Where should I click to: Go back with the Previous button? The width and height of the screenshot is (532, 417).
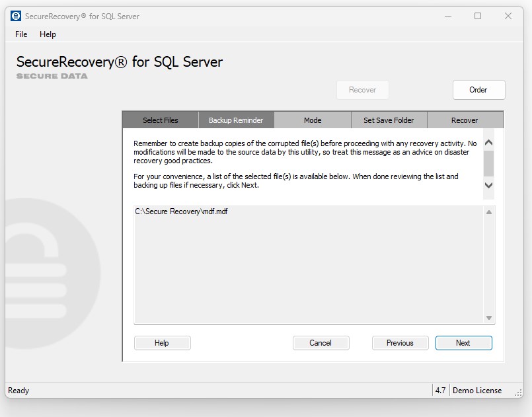(400, 343)
